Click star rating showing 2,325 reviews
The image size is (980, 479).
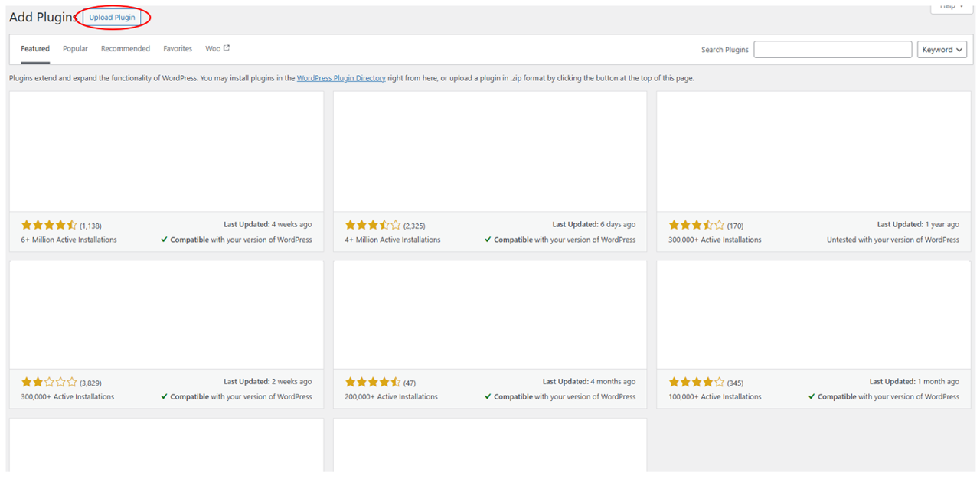373,225
